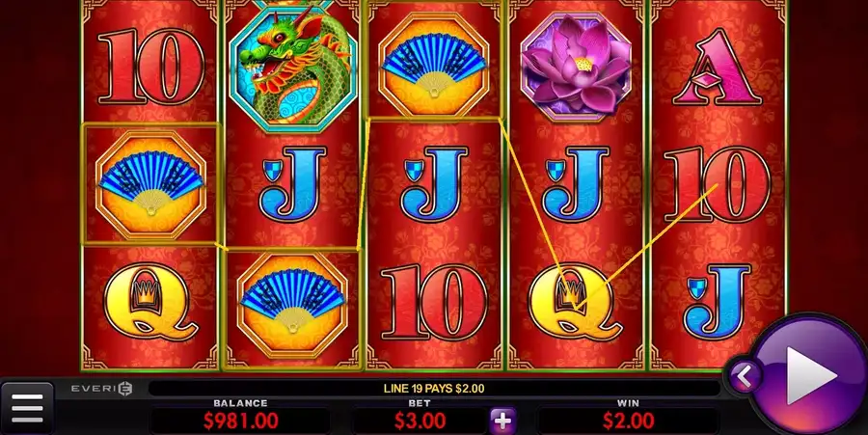Screen dimensions: 868x435
Task: Click the pink A symbol on fifth reel
Action: (x=718, y=68)
